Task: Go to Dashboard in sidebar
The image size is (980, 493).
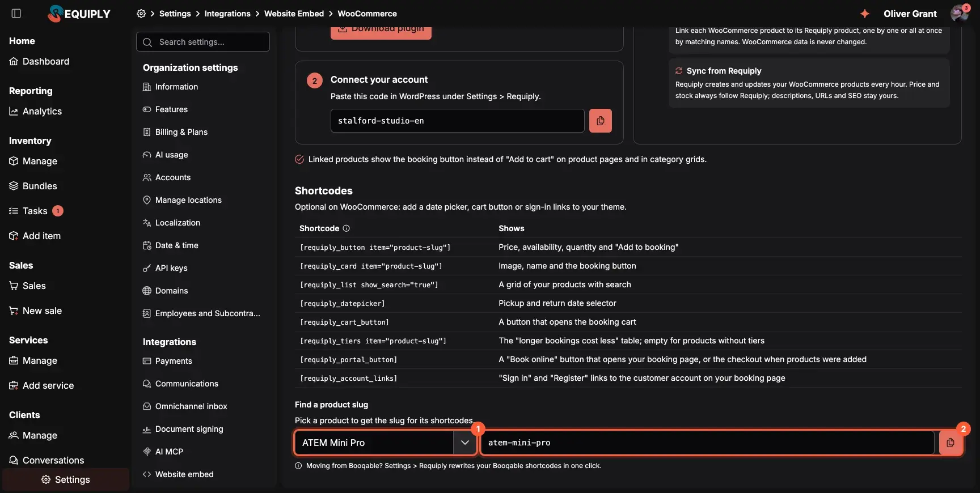Action: click(39, 61)
